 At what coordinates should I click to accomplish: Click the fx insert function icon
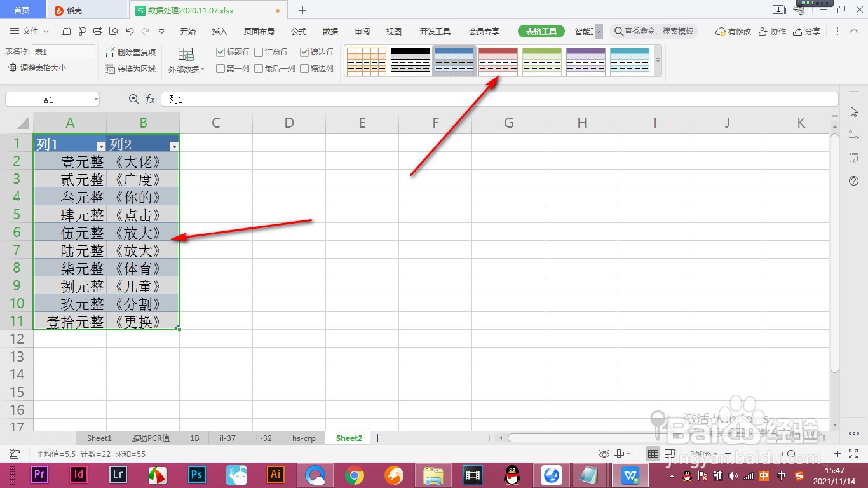[151, 99]
